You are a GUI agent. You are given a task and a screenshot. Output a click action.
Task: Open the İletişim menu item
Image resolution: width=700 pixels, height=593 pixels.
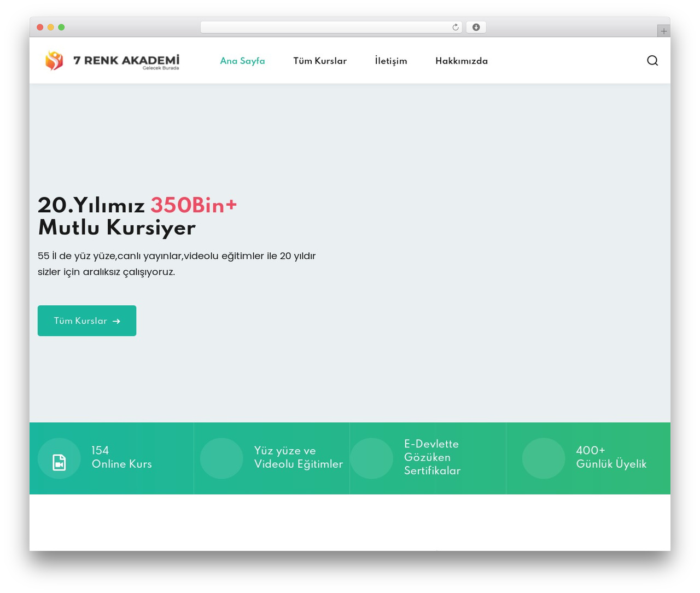391,61
